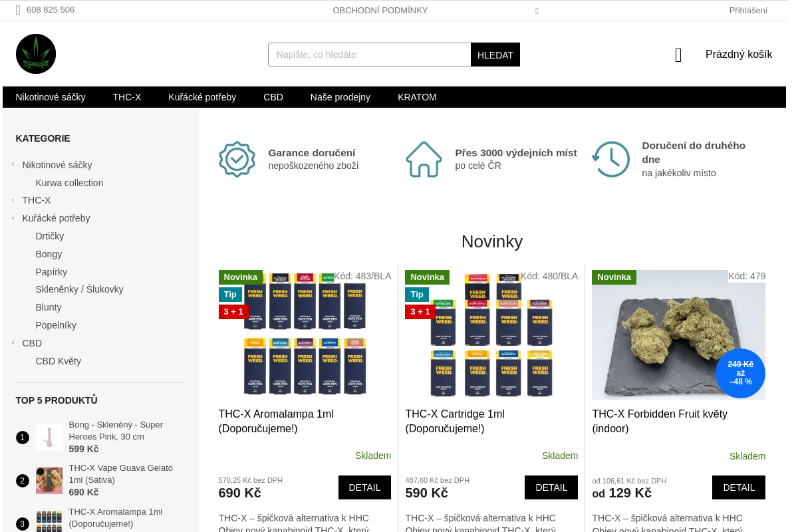This screenshot has height=532, width=798.
Task: Open THC-X Aromalampa product image
Action: click(x=305, y=335)
